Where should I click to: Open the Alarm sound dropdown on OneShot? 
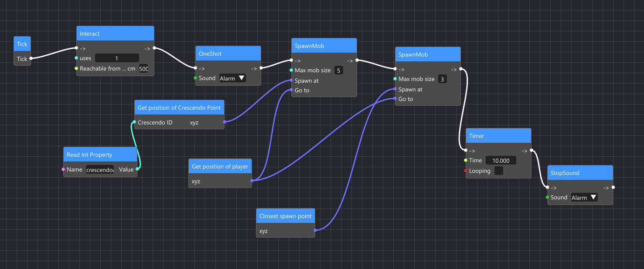click(x=232, y=78)
